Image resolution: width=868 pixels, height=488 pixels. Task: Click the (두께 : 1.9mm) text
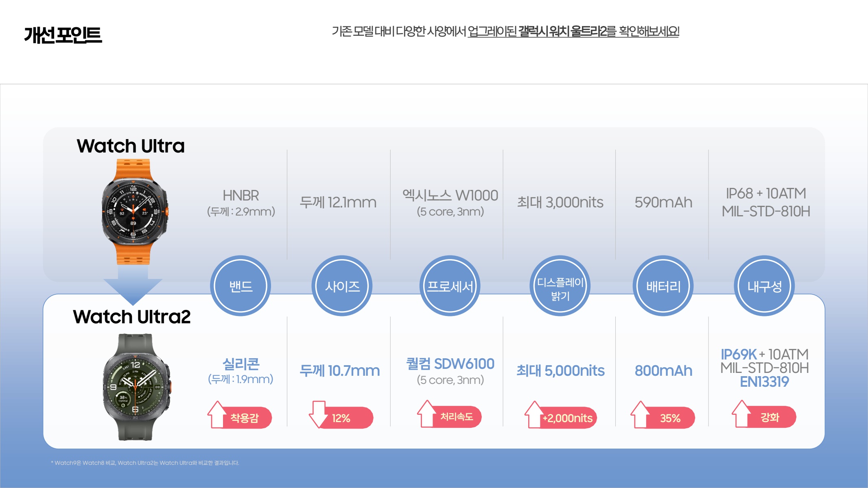point(241,379)
